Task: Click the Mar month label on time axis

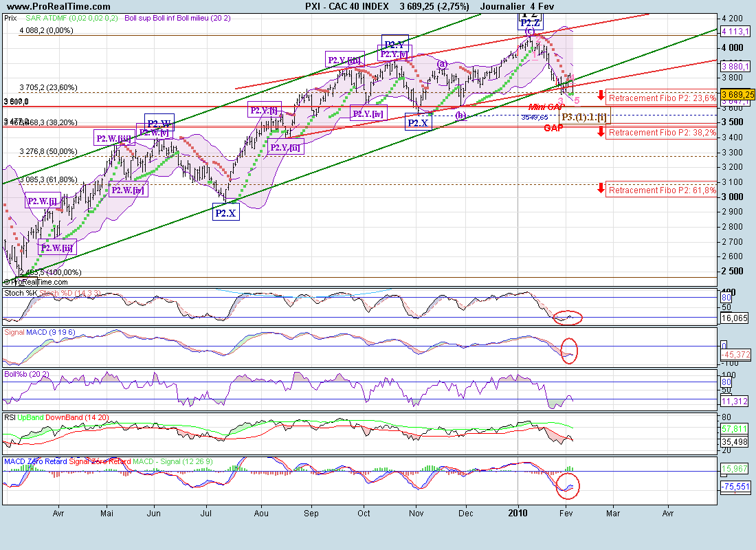Action: tap(613, 514)
